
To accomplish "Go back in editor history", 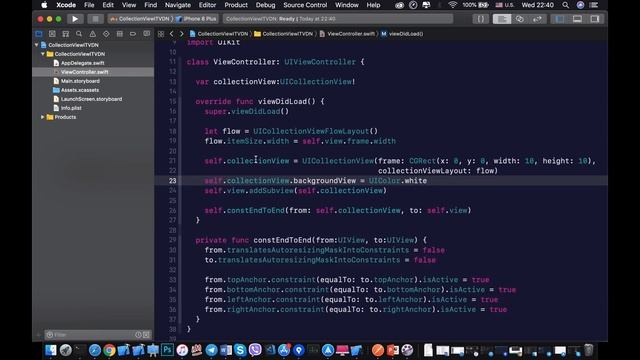I will [x=171, y=34].
